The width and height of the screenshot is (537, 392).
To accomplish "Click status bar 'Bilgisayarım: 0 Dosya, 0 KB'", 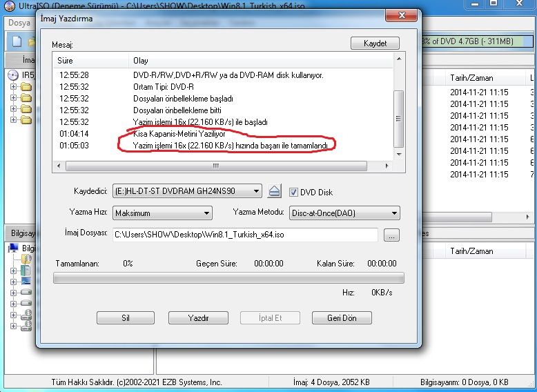I will 465,382.
